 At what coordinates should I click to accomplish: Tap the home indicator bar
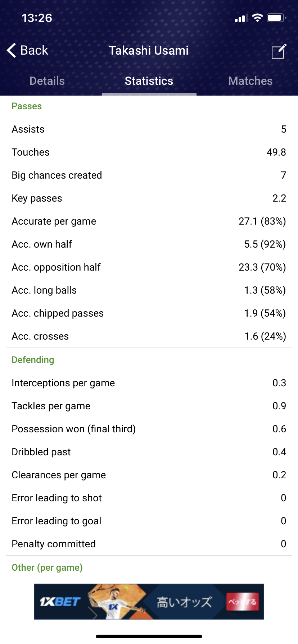(149, 636)
